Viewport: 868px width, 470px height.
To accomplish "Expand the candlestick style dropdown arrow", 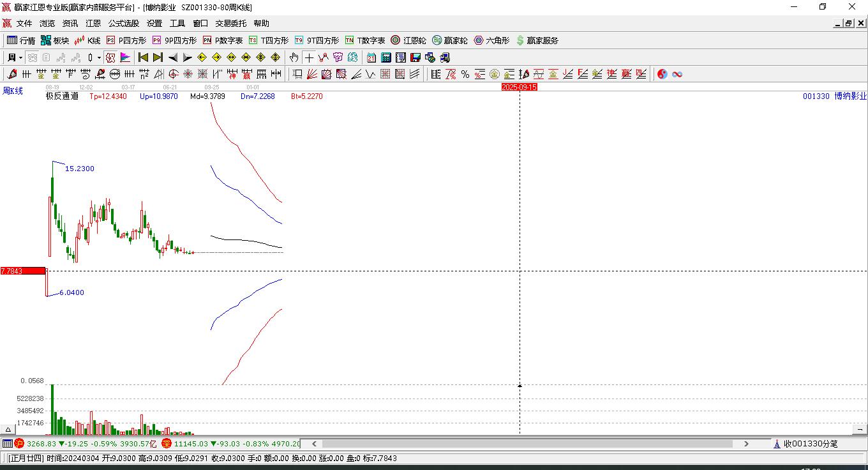I will (x=99, y=57).
